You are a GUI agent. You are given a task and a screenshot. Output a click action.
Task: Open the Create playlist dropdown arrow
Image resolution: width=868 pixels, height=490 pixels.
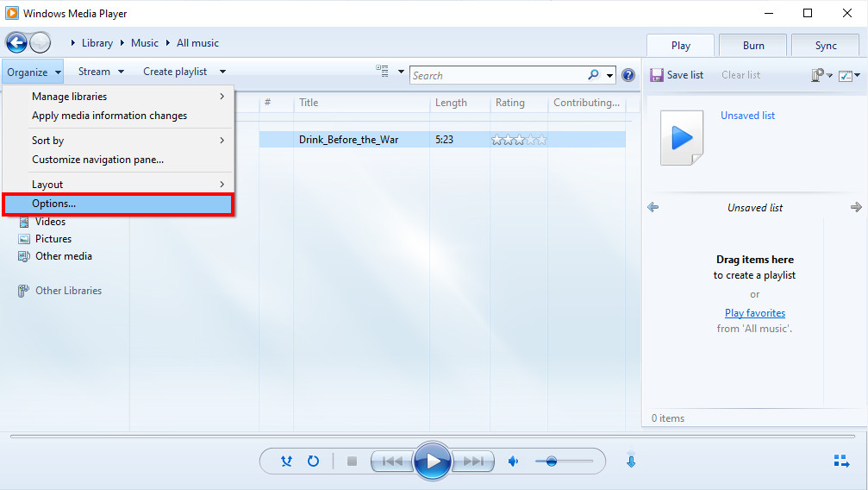point(222,72)
